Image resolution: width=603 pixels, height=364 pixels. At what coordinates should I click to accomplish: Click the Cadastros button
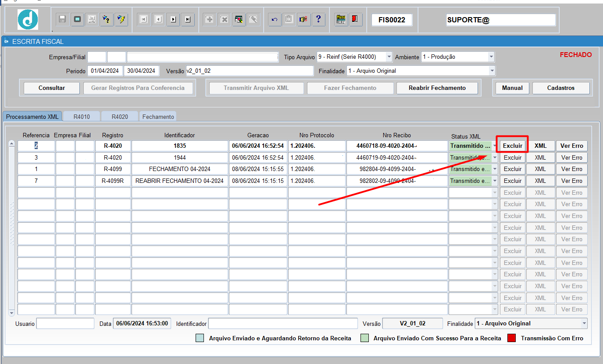[x=561, y=88]
